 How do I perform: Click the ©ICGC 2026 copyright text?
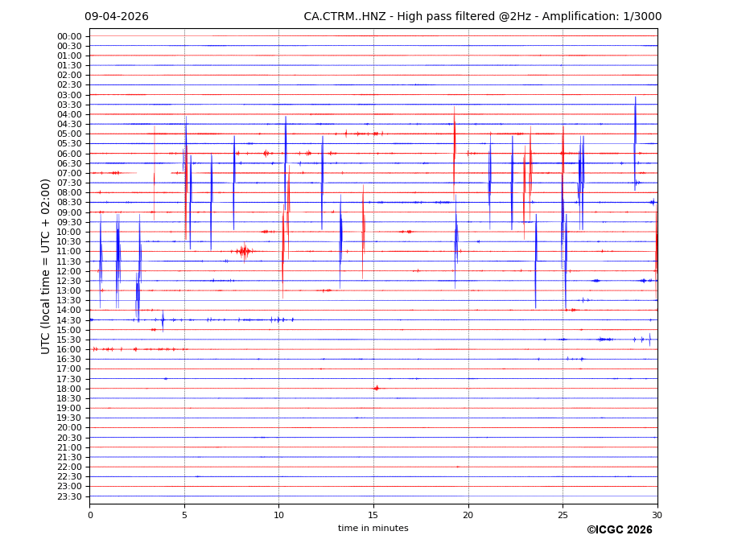click(619, 529)
